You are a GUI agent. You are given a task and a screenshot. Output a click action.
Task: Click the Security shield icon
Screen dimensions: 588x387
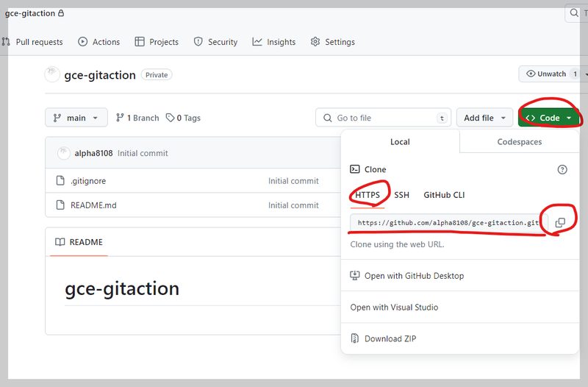point(198,42)
